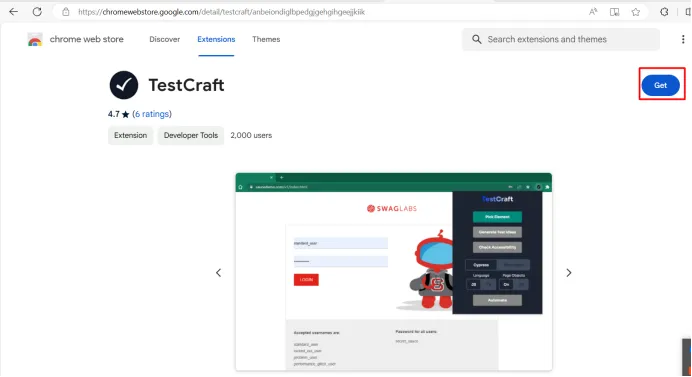View site info via the lock icon

pos(66,12)
